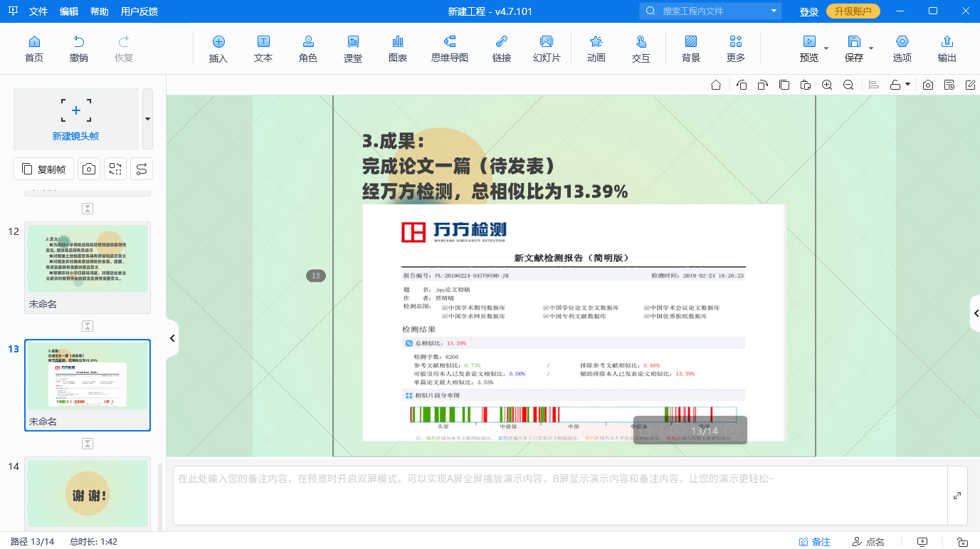Click the copy icon in canvas toolbar
The height and width of the screenshot is (549, 980).
point(784,85)
